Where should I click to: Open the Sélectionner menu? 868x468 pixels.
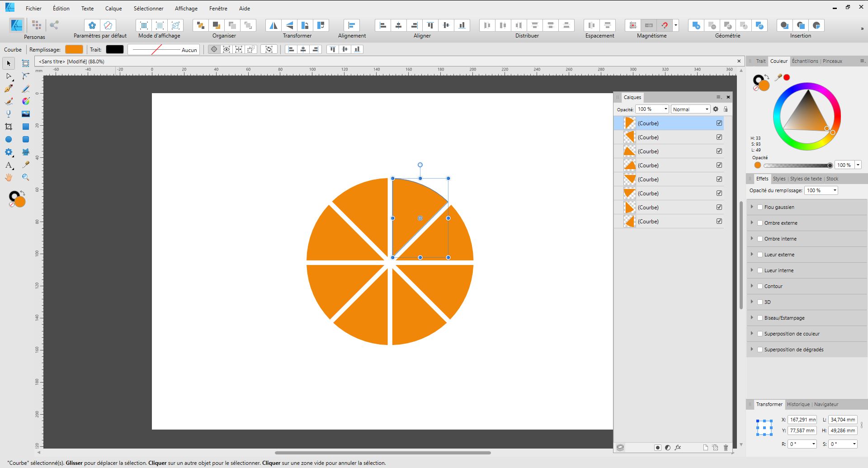coord(148,8)
